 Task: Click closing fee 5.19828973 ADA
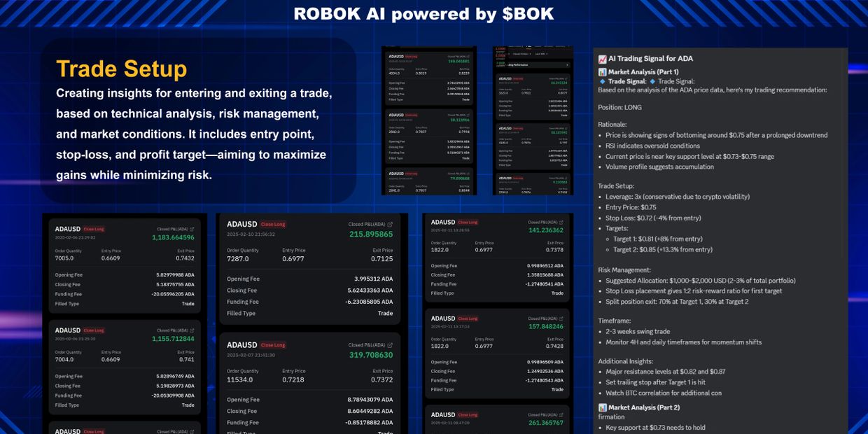(175, 386)
